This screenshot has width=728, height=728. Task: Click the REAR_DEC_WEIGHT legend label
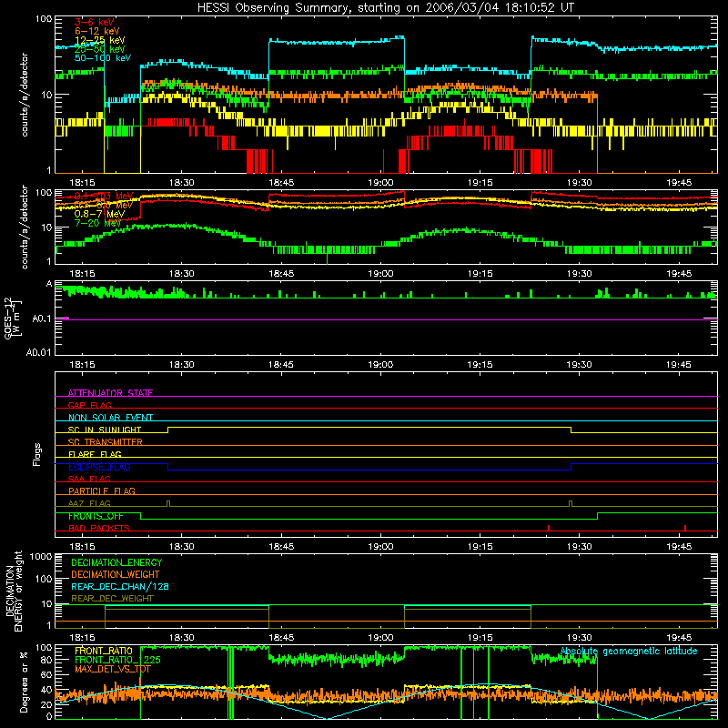click(112, 599)
